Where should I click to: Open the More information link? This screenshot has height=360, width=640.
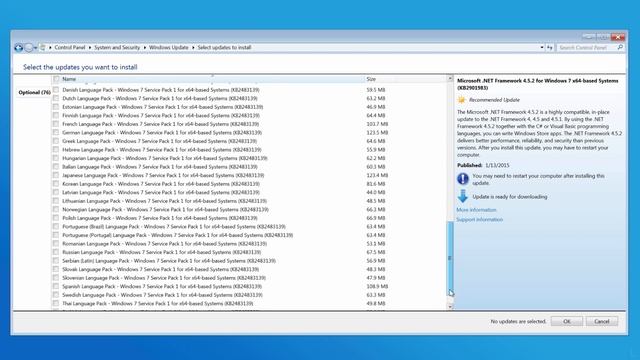click(476, 210)
